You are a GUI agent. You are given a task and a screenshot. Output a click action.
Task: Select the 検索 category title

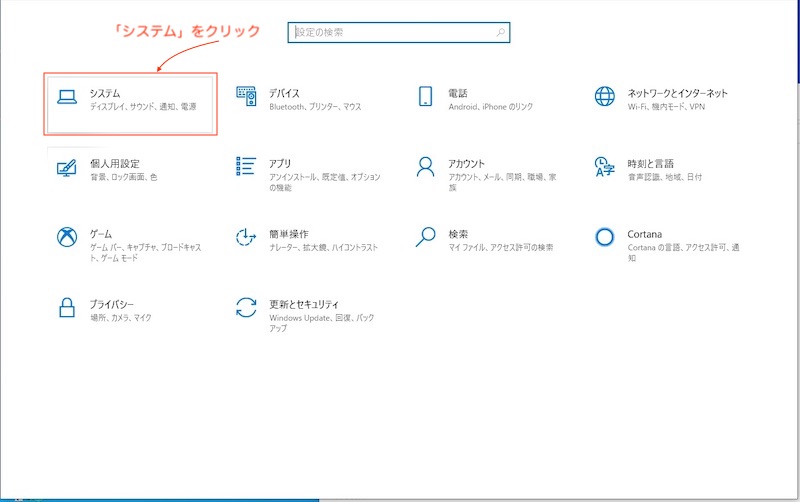coord(458,234)
